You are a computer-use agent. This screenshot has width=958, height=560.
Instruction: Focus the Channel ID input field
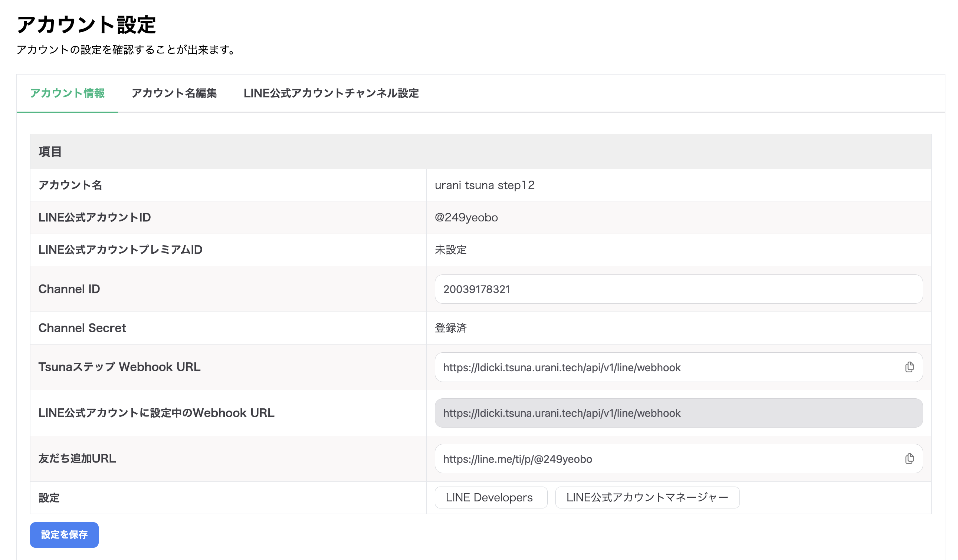click(x=679, y=289)
